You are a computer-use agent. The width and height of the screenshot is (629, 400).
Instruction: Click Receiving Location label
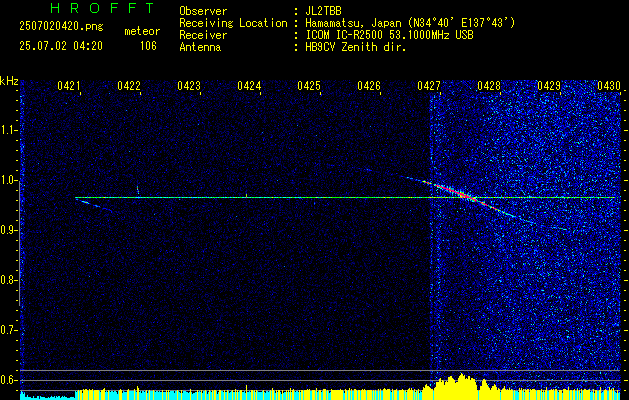tap(233, 23)
